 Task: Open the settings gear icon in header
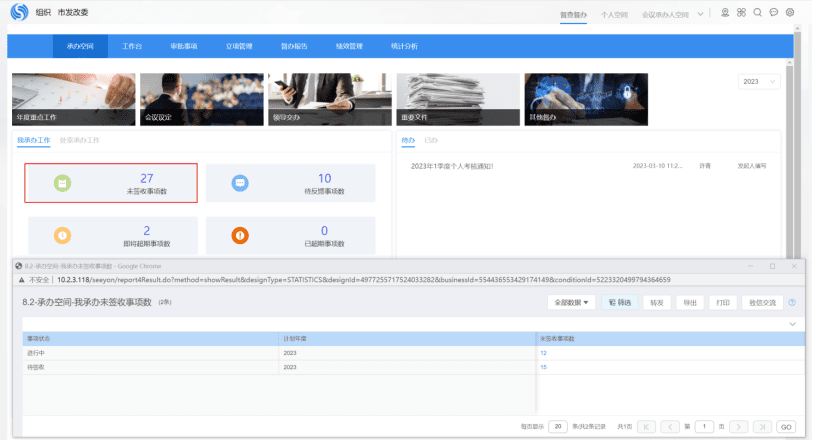coord(790,12)
